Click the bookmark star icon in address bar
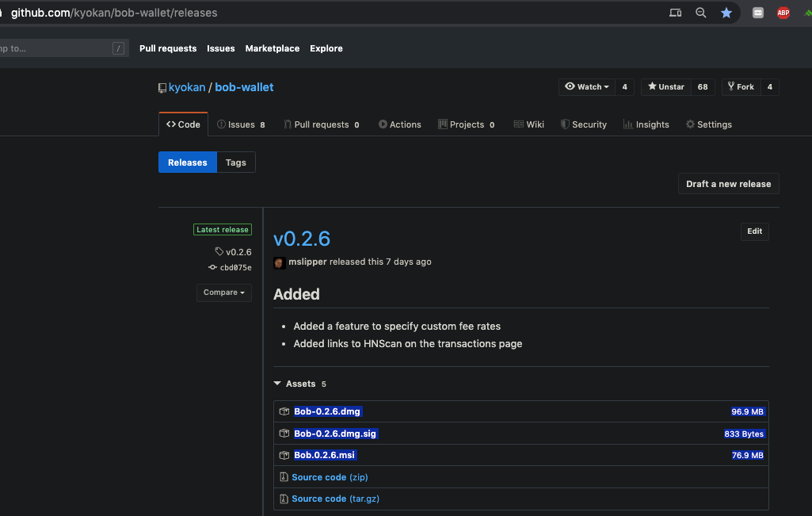Viewport: 812px width, 516px height. 726,13
